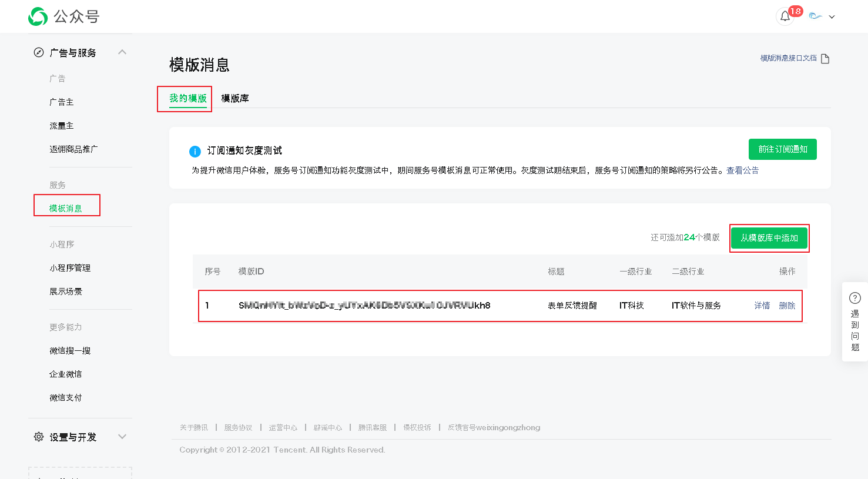This screenshot has height=479, width=868.
Task: Expand the 设置与开发 section chevron
Action: pyautogui.click(x=122, y=437)
